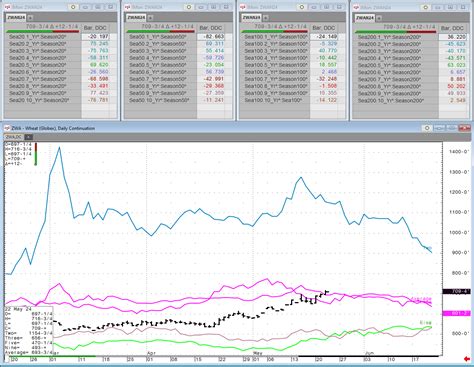Select the ZWAN24 tab in the Sea50 window

pyautogui.click(x=136, y=18)
